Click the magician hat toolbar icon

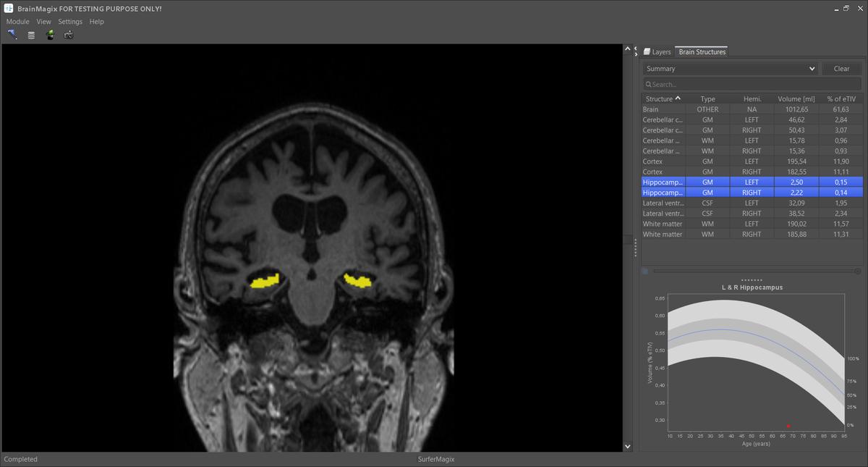(x=50, y=35)
